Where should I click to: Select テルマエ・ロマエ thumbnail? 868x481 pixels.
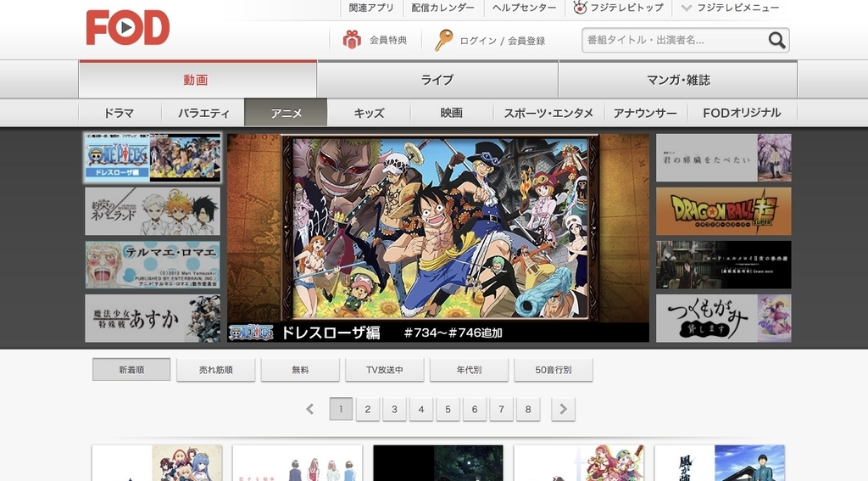point(153,265)
